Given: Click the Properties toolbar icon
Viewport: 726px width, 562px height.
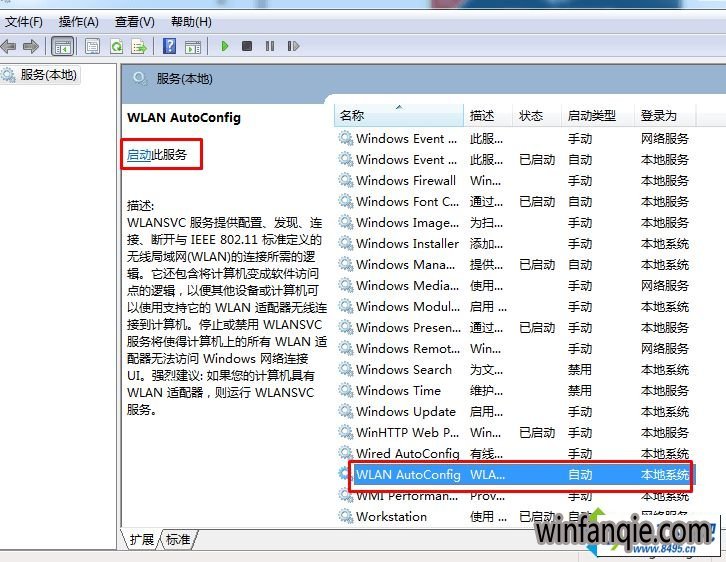Looking at the screenshot, I should [93, 46].
